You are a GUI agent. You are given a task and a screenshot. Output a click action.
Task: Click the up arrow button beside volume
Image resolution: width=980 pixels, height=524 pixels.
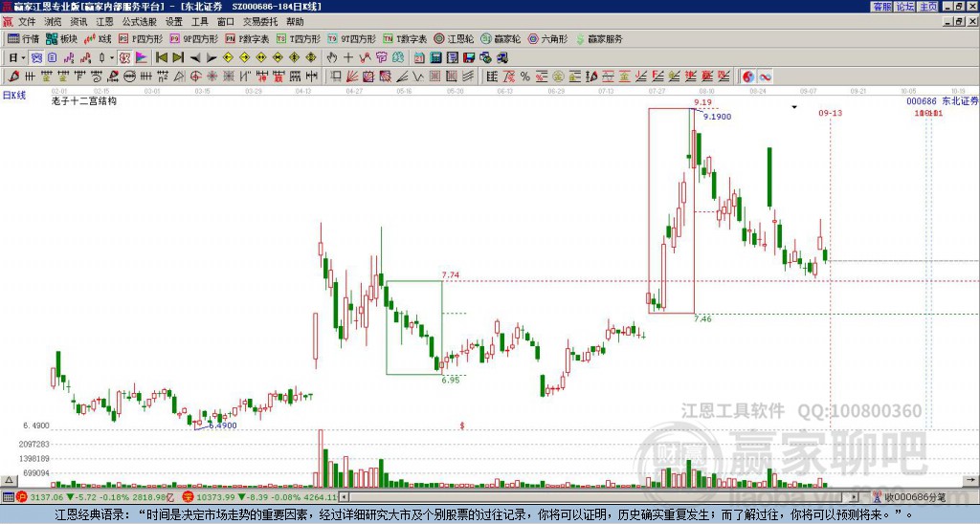point(9,480)
